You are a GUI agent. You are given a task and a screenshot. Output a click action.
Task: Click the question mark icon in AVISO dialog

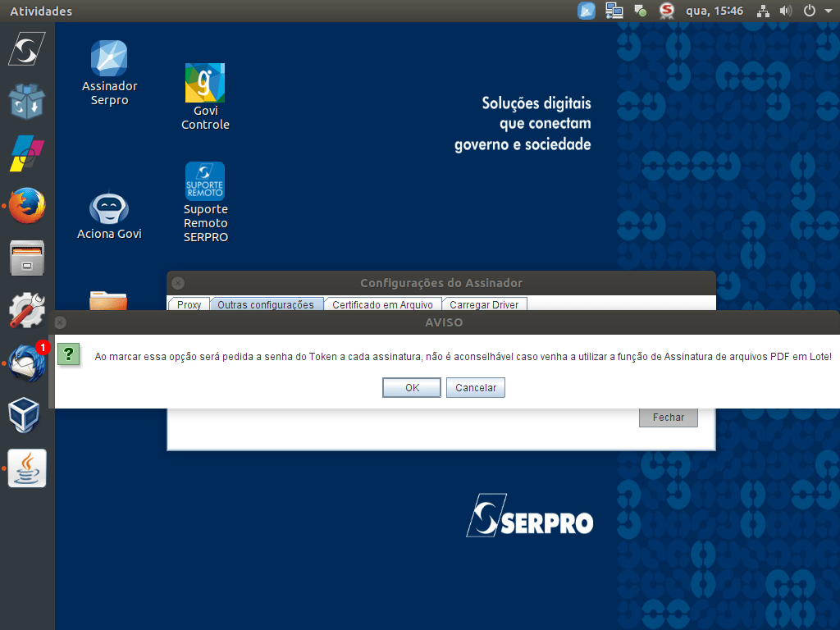pyautogui.click(x=69, y=354)
